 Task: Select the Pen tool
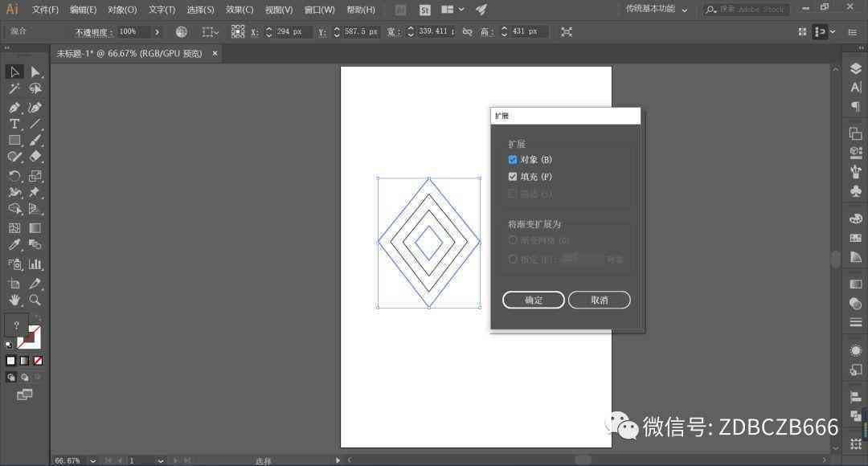[x=14, y=108]
